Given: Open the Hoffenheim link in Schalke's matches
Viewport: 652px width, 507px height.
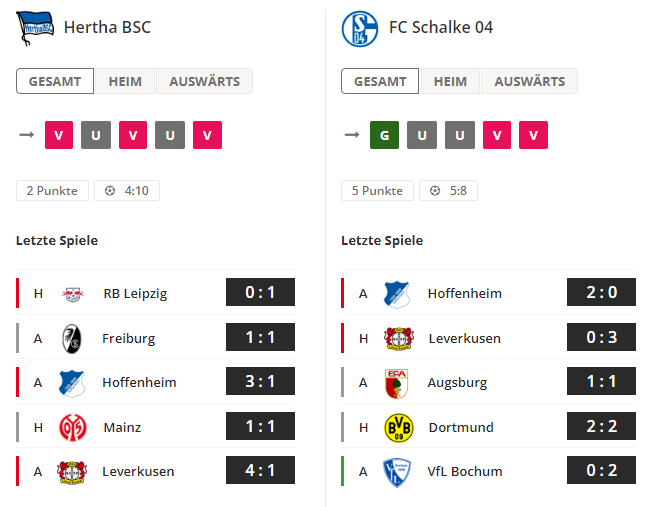Looking at the screenshot, I should pyautogui.click(x=464, y=293).
